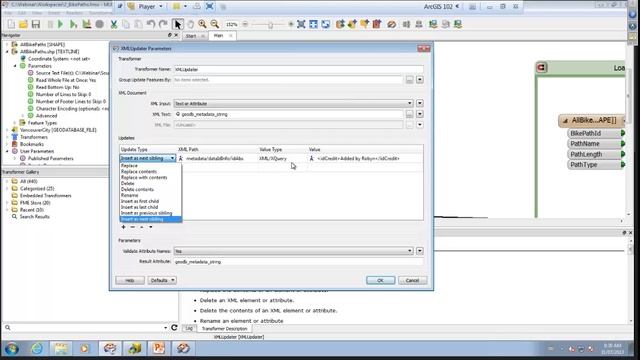Image resolution: width=640 pixels, height=360 pixels.
Task: Click the Undo arrow icon
Action: [151, 24]
